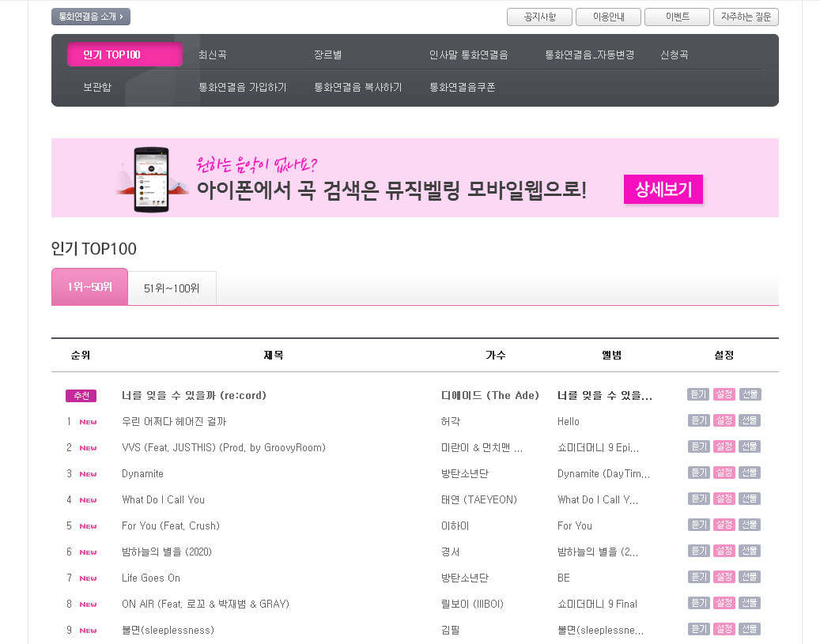Switch to the 51위~100위 tab

172,288
